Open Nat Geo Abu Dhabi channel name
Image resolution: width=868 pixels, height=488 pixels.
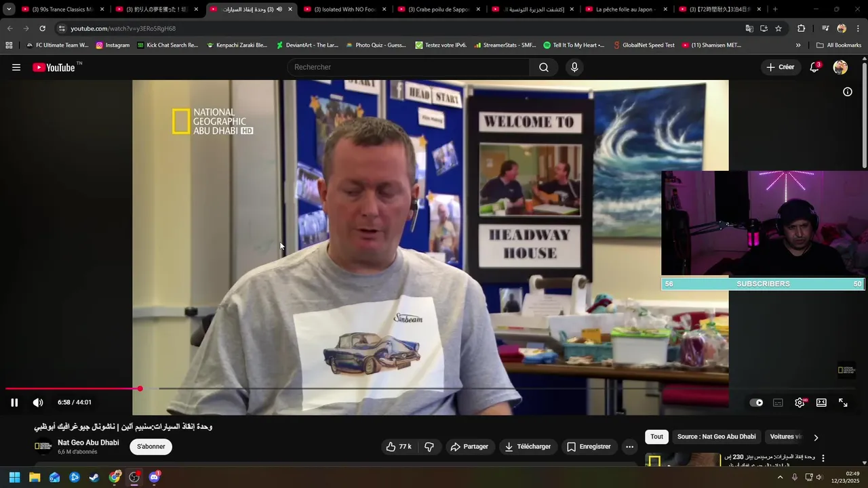(x=88, y=443)
